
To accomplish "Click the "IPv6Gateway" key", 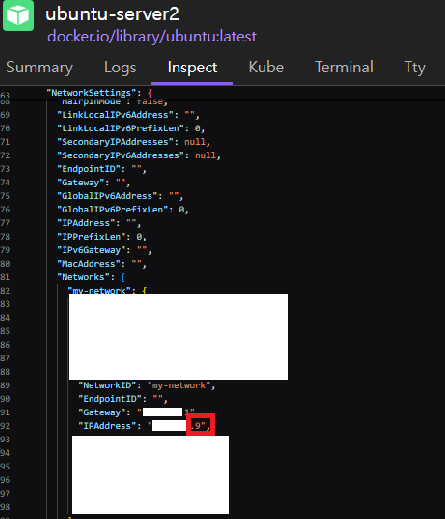I will [92, 250].
